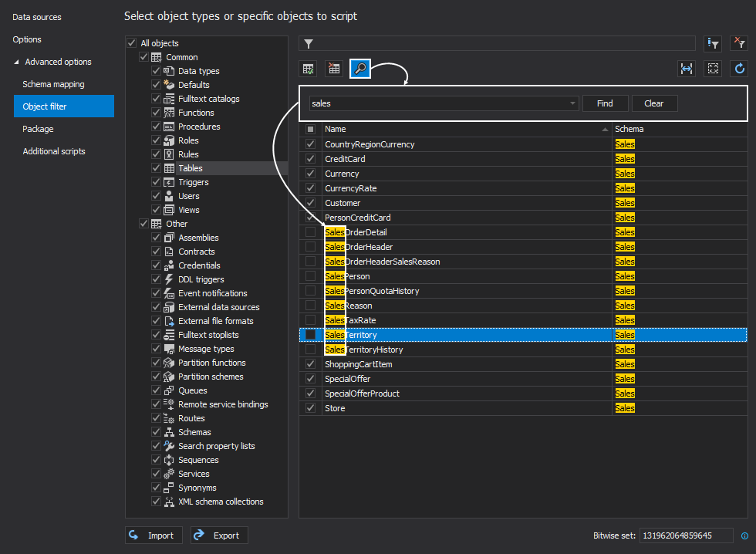Click the refresh icon in toolbar
Image resolution: width=756 pixels, height=554 pixels.
click(x=739, y=69)
